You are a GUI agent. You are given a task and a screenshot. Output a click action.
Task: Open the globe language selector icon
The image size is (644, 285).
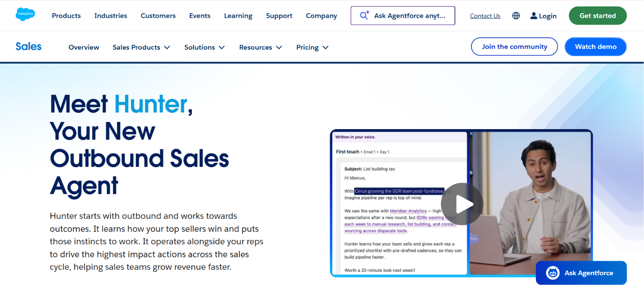516,16
